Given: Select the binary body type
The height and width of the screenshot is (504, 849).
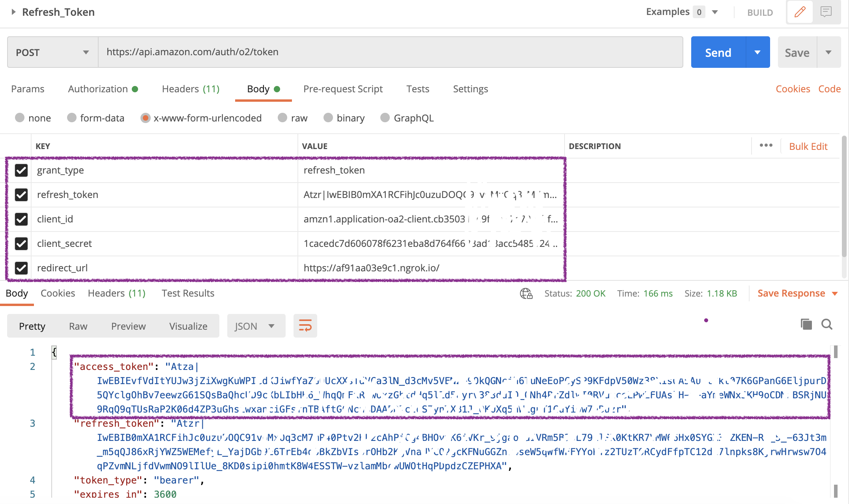Looking at the screenshot, I should pyautogui.click(x=328, y=118).
